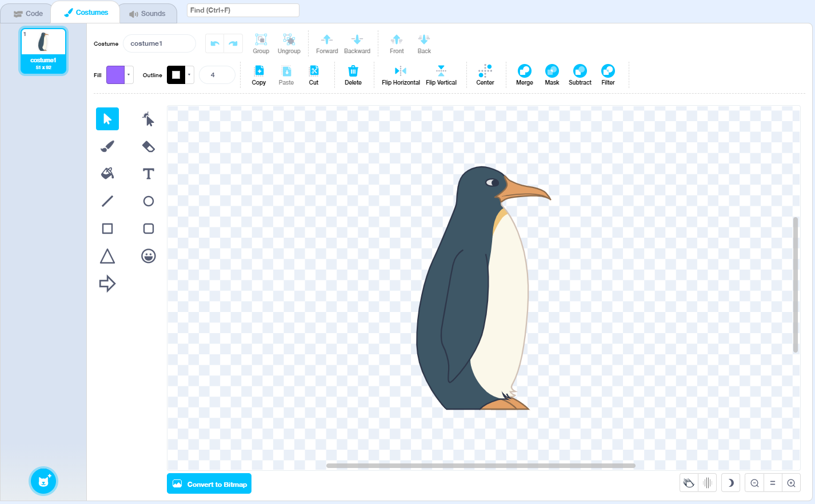815x504 pixels.
Task: Center the selected costume
Action: [485, 74]
